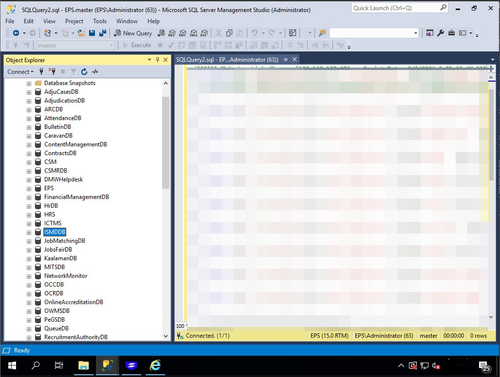This screenshot has width=500, height=377.
Task: Pin the Object Explorer panel
Action: (x=157, y=60)
